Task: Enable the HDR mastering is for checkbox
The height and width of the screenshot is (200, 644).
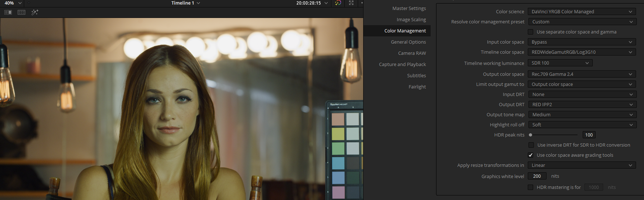Action: point(531,187)
